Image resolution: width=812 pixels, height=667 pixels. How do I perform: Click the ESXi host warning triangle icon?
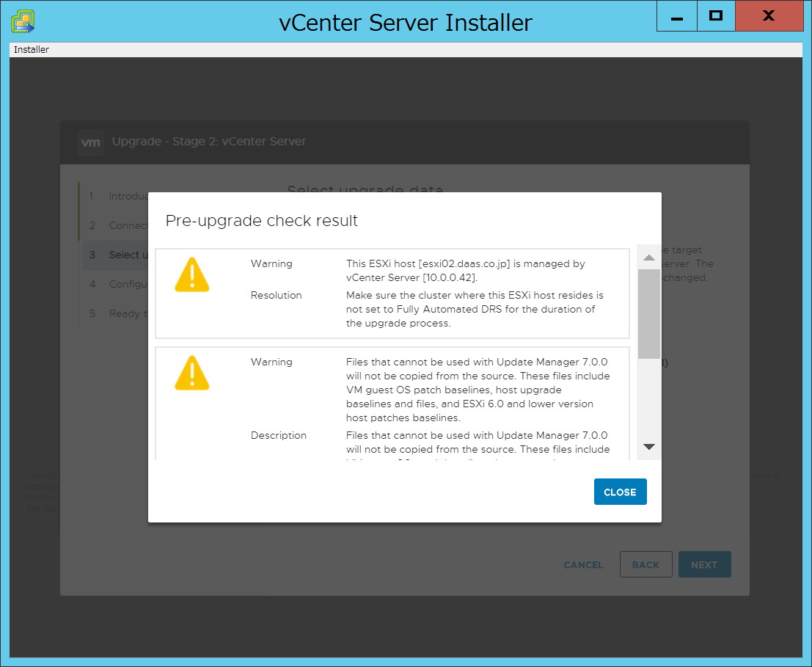[192, 274]
